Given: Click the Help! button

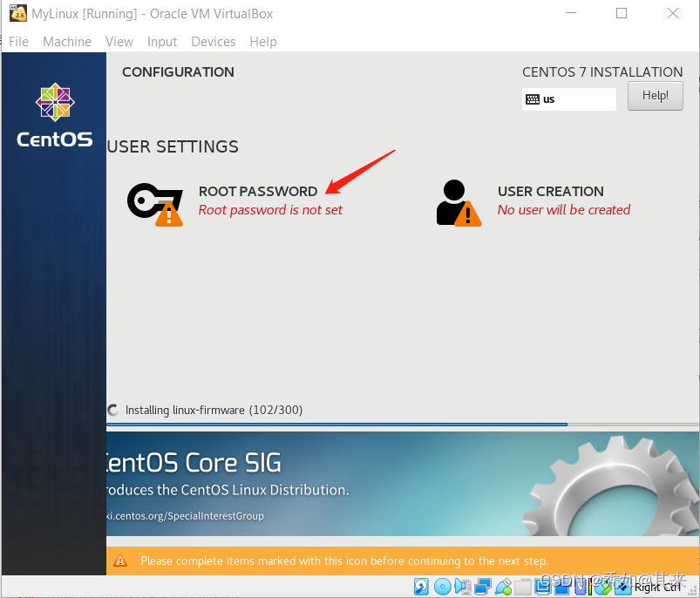Looking at the screenshot, I should click(x=655, y=96).
